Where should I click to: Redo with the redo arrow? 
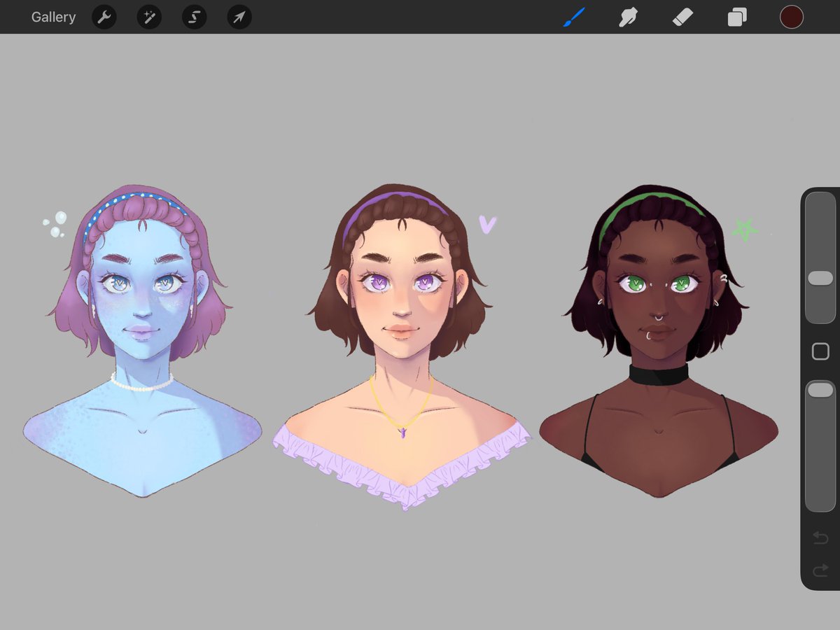820,571
